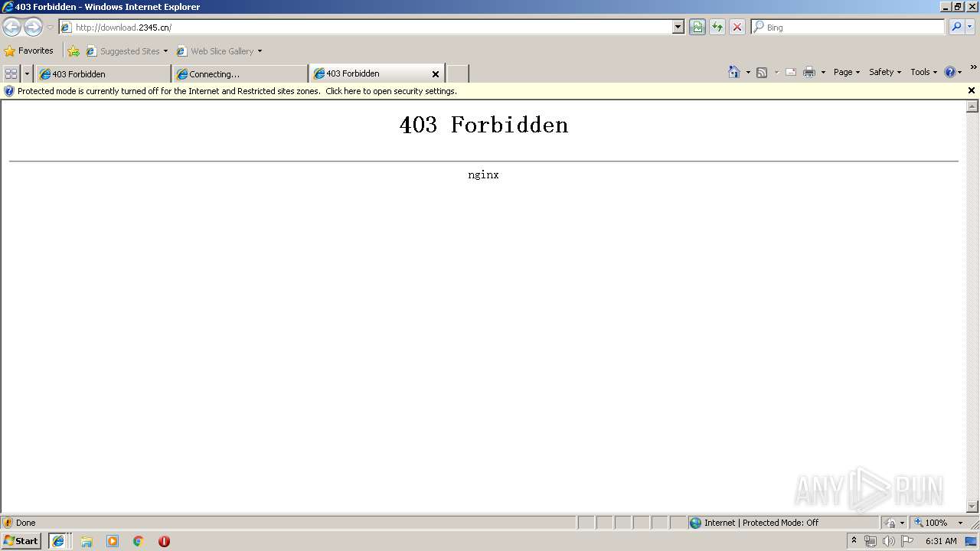
Task: Click the Internet Explorer taskbar icon
Action: pyautogui.click(x=58, y=541)
